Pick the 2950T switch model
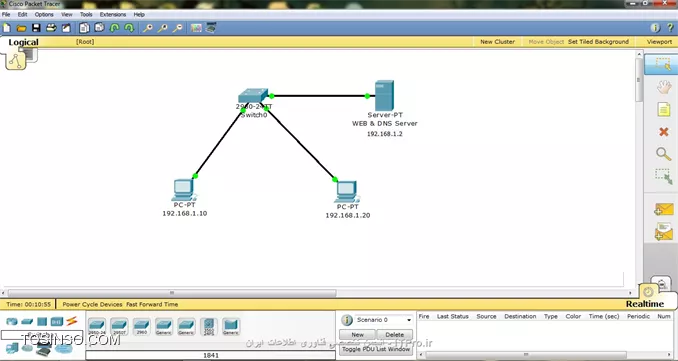 click(x=119, y=327)
